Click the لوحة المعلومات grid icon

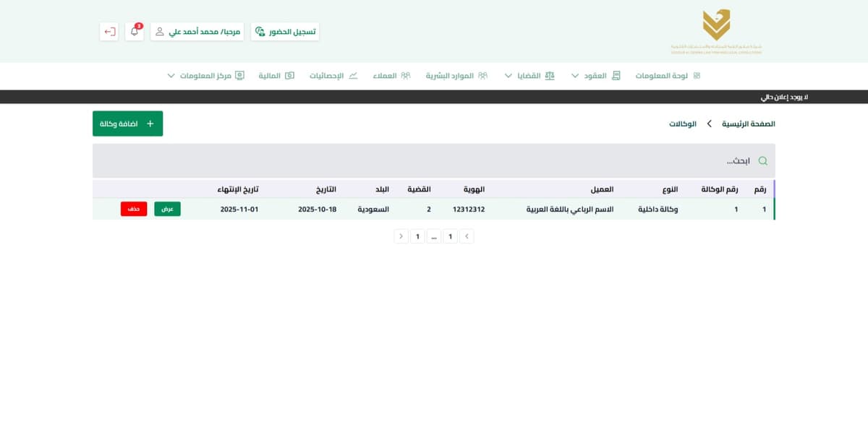pos(697,76)
